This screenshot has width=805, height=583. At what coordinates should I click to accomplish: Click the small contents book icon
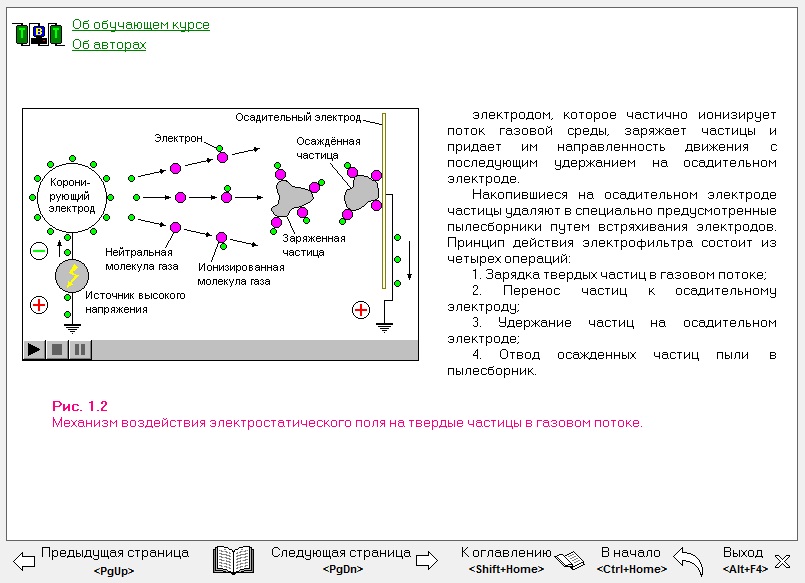[570, 560]
